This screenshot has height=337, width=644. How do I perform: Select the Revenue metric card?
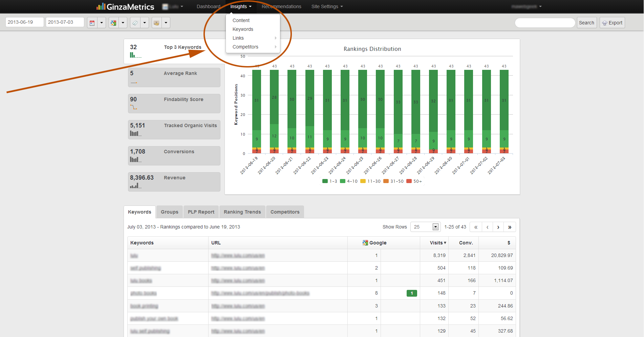click(x=174, y=182)
